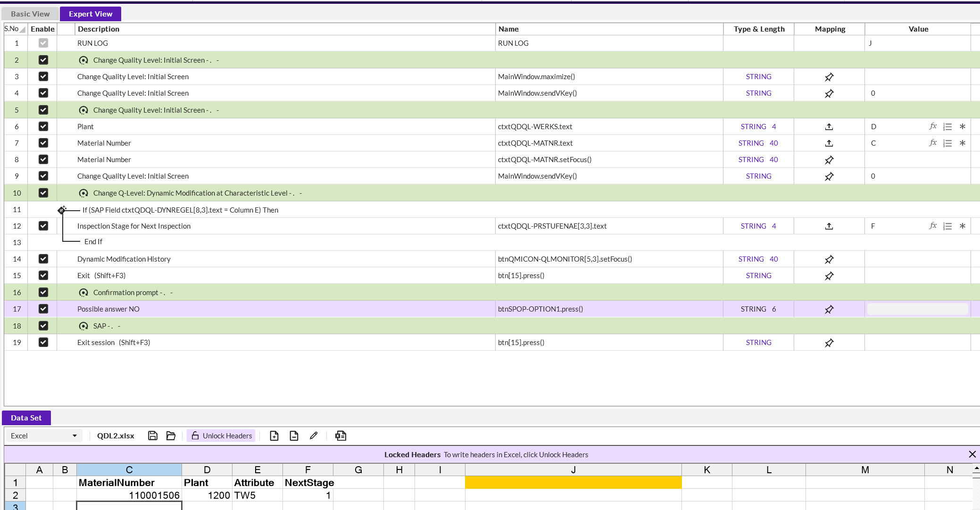Click the yellow highlighted cell in column J
980x510 pixels.
tap(573, 482)
